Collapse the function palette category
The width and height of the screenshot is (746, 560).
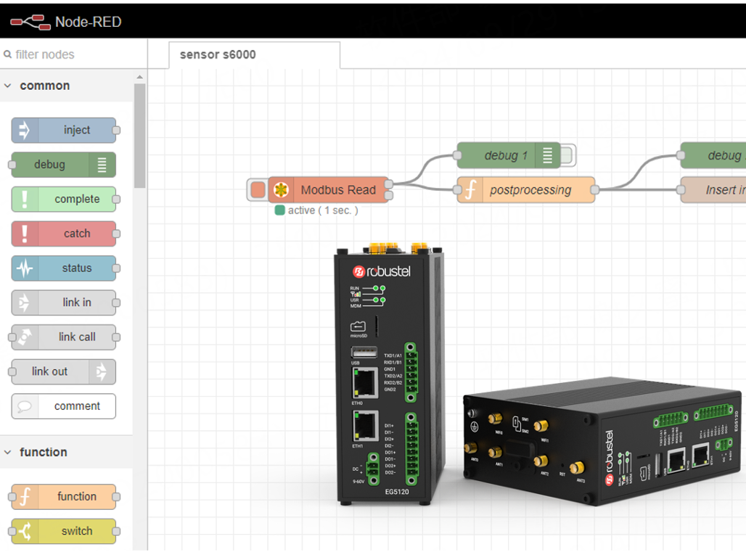click(8, 452)
